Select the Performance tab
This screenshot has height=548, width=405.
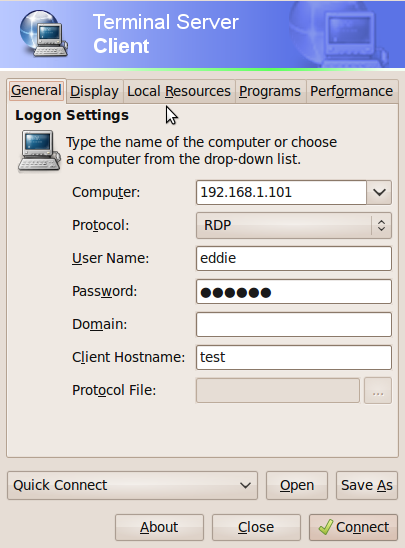352,91
